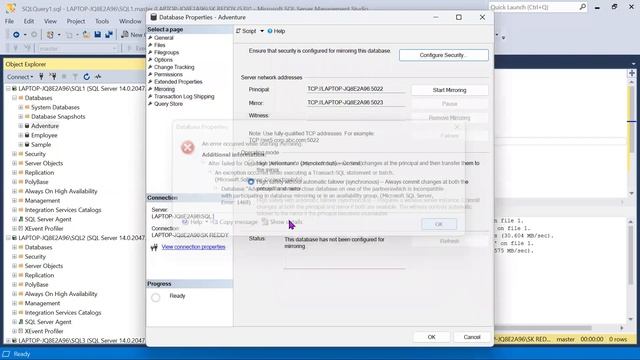This screenshot has width=640, height=360.
Task: Open the master database combo box in toolbar
Action: point(78,48)
